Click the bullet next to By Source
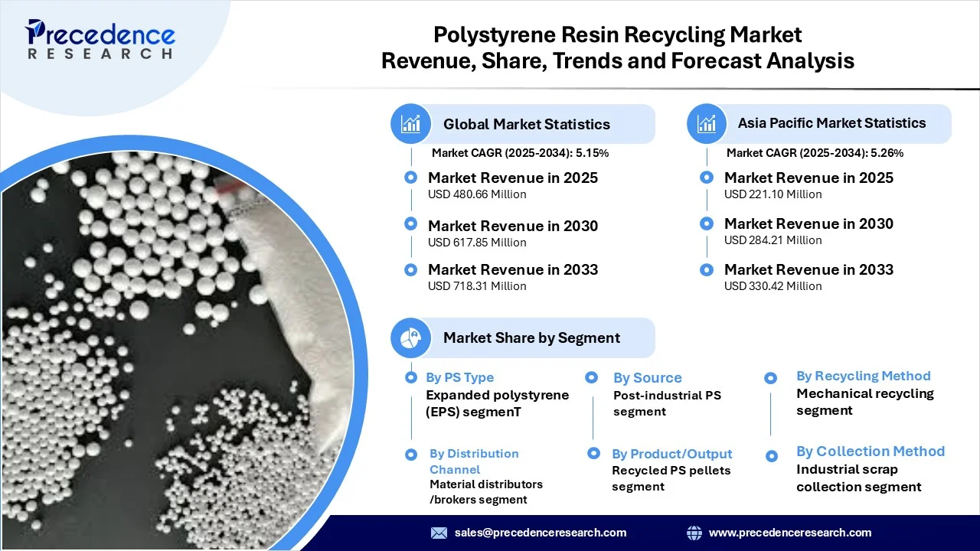Screen dimensions: 980x551 coord(592,377)
